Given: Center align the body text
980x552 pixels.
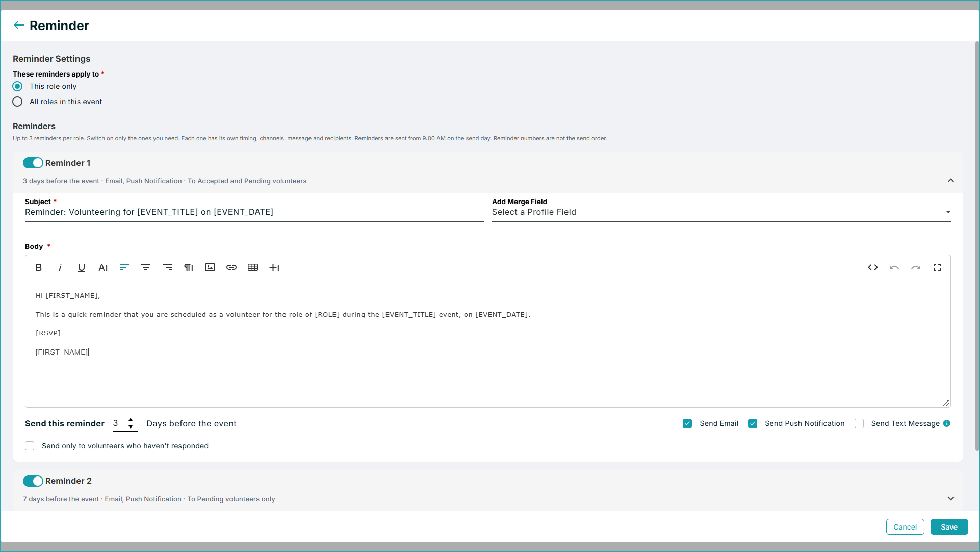Looking at the screenshot, I should point(146,267).
